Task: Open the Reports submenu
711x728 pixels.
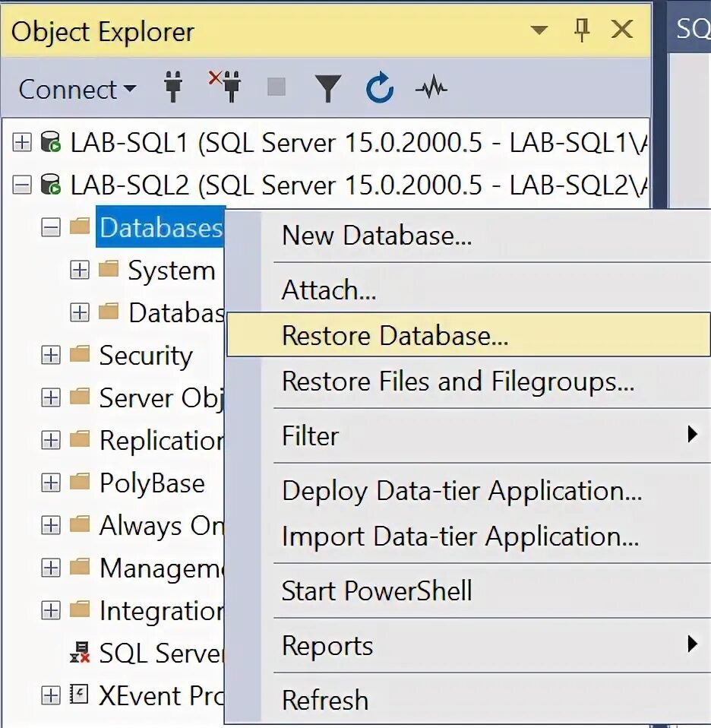Action: (x=469, y=645)
